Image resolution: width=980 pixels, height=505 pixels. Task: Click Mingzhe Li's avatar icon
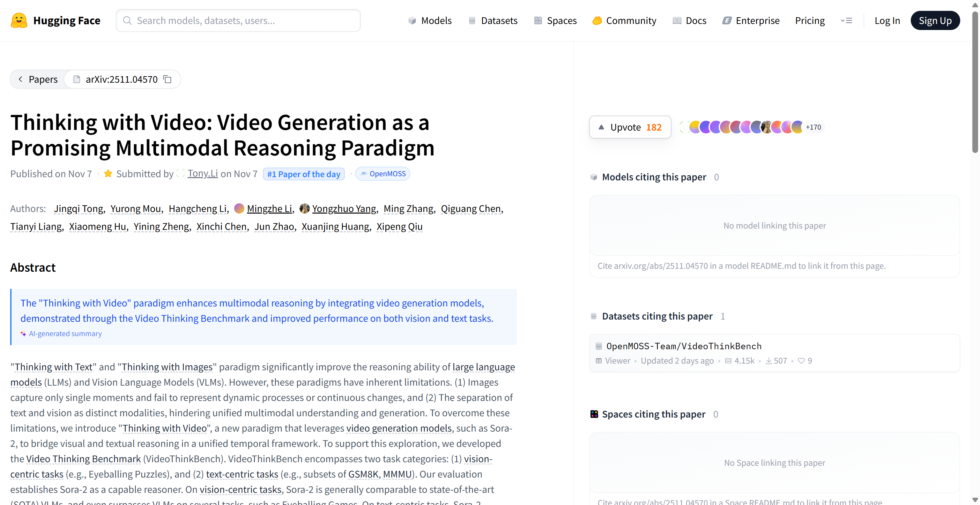pos(239,208)
